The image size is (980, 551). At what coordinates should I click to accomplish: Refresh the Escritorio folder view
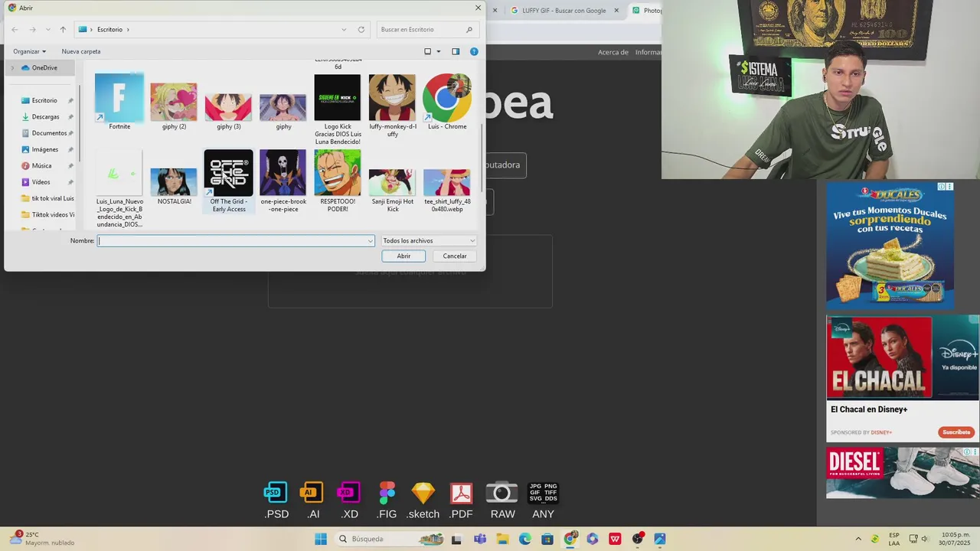[361, 29]
